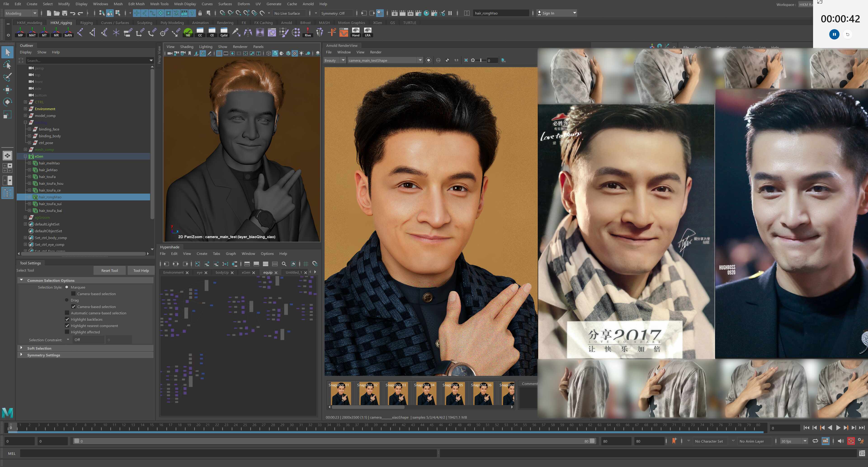
Task: Select the Move tool in toolbox
Action: coord(7,89)
